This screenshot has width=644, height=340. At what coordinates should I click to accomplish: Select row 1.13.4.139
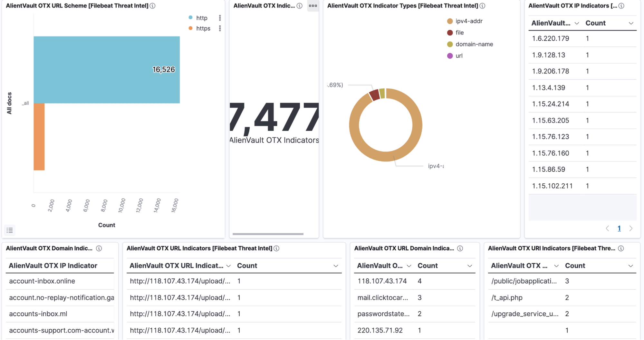click(582, 88)
